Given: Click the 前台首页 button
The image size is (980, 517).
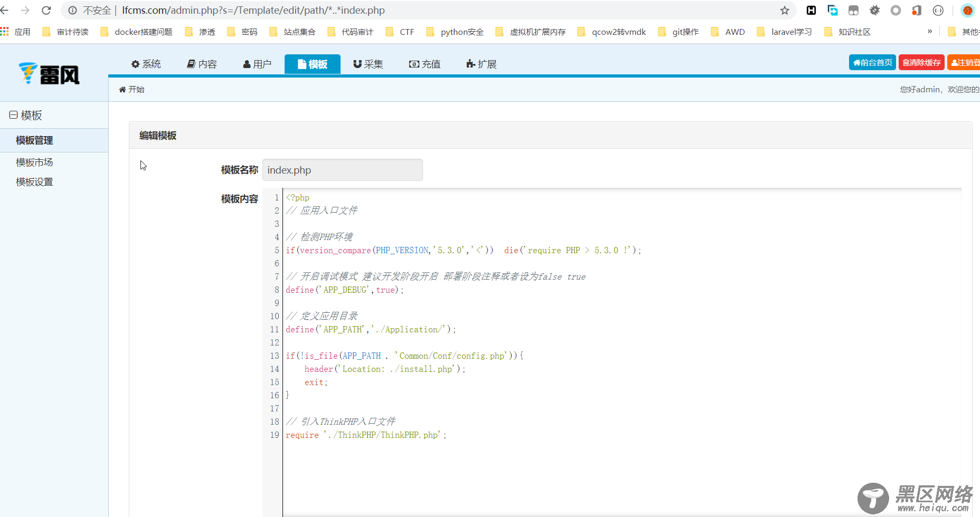Looking at the screenshot, I should [x=872, y=62].
